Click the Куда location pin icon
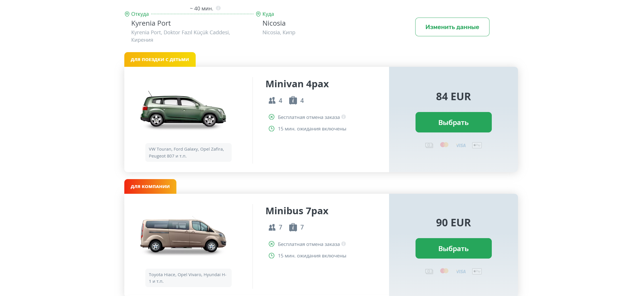Image resolution: width=644 pixels, height=296 pixels. coord(258,14)
